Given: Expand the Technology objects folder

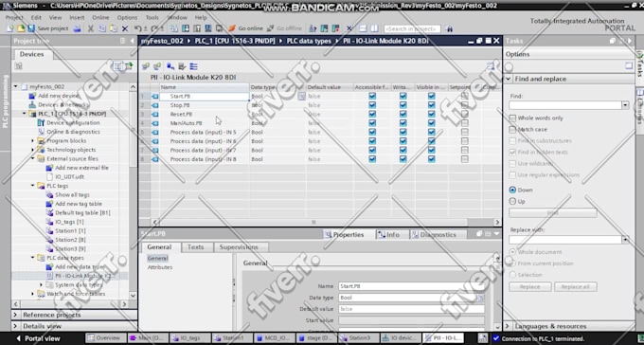Looking at the screenshot, I should (x=32, y=150).
